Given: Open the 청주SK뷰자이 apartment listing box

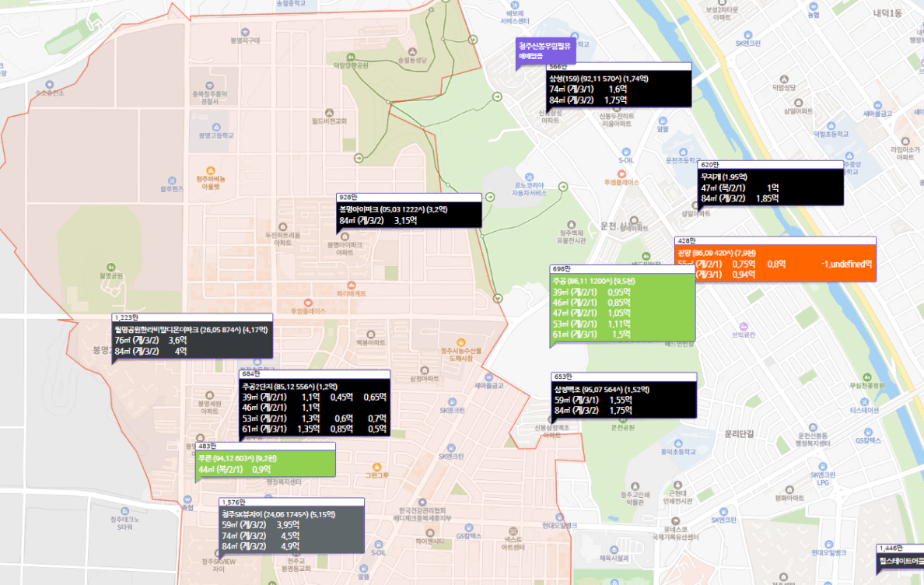Looking at the screenshot, I should (291, 530).
